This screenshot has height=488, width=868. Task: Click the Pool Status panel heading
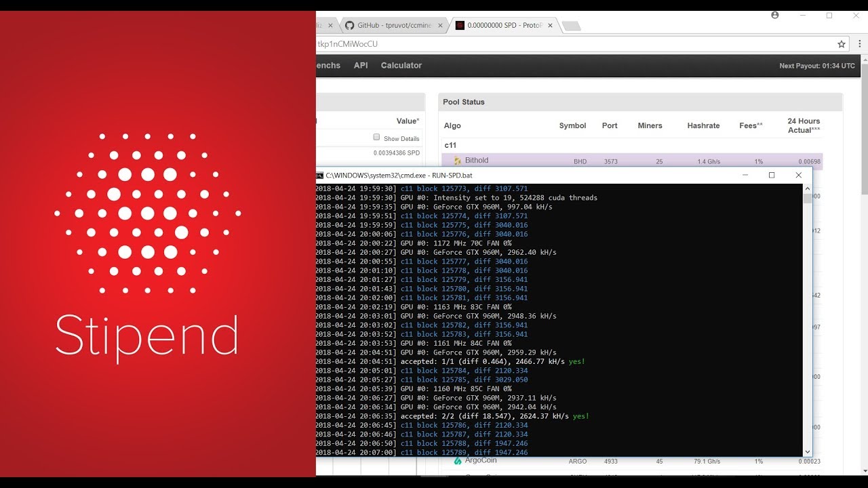[464, 102]
